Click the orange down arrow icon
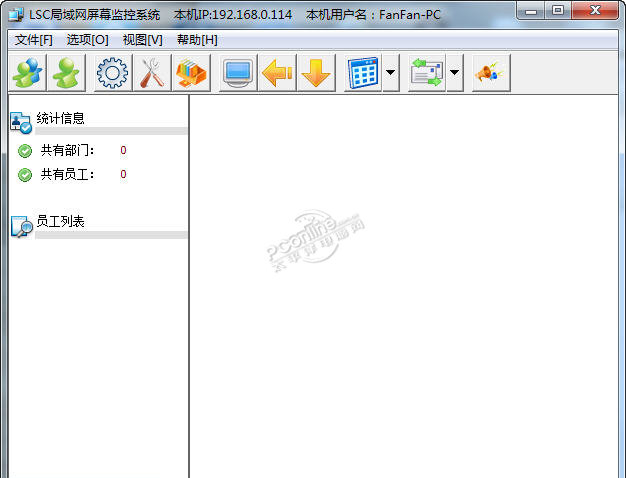Screen dimensions: 626x478 (316, 73)
